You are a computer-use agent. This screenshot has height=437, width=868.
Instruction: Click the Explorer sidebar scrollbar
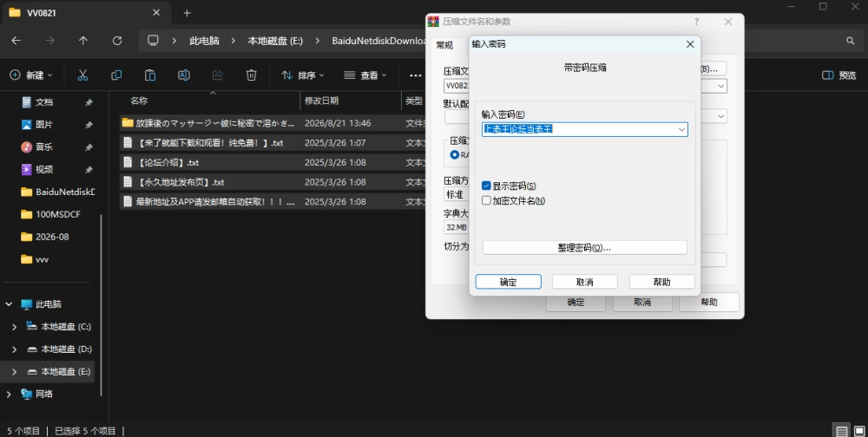(x=102, y=304)
